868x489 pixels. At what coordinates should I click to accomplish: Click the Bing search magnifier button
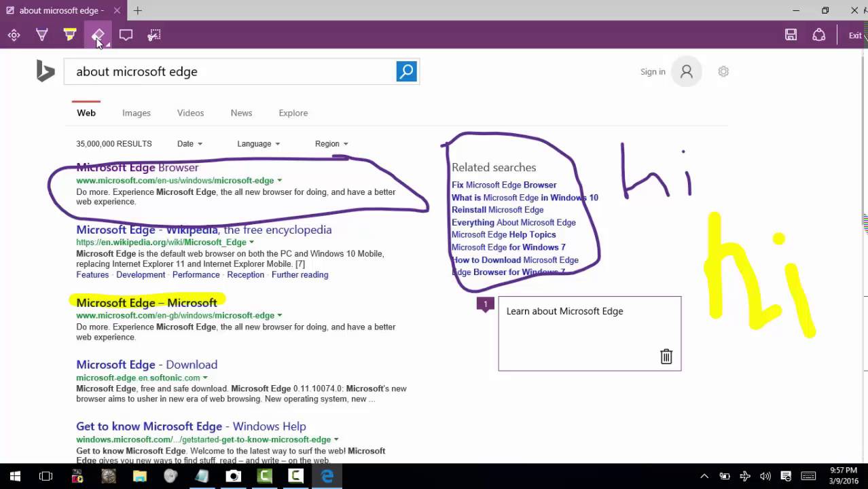406,71
